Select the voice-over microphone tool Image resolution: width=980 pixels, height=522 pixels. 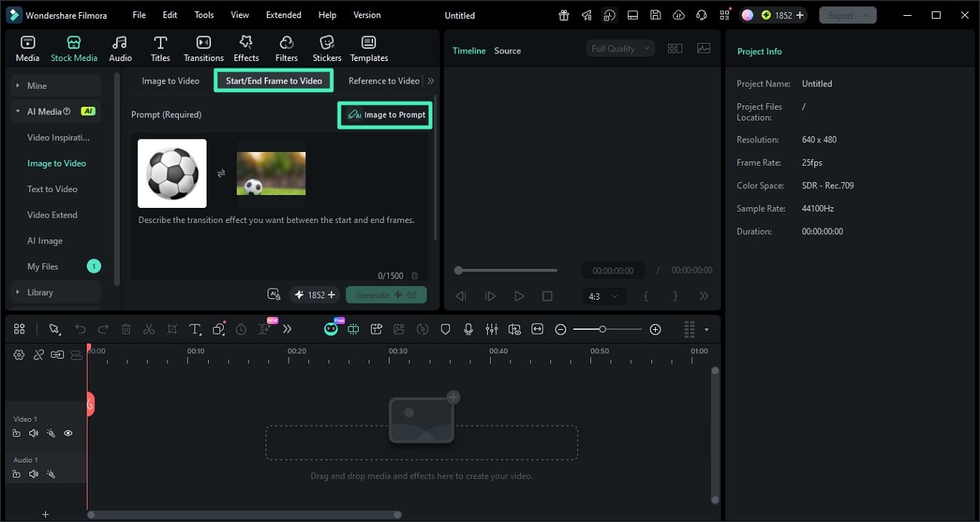469,329
